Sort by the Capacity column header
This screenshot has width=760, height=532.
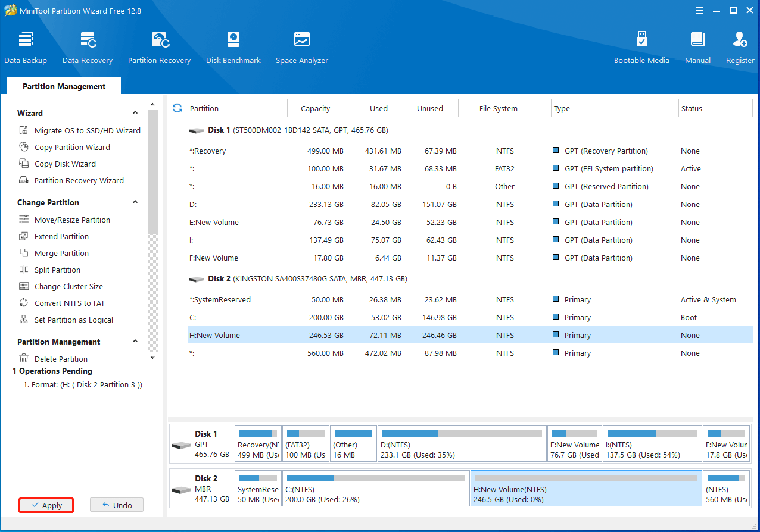[x=316, y=108]
